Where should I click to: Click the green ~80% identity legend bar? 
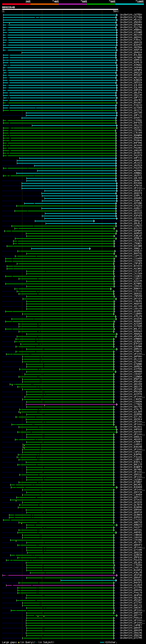pos(101,4)
